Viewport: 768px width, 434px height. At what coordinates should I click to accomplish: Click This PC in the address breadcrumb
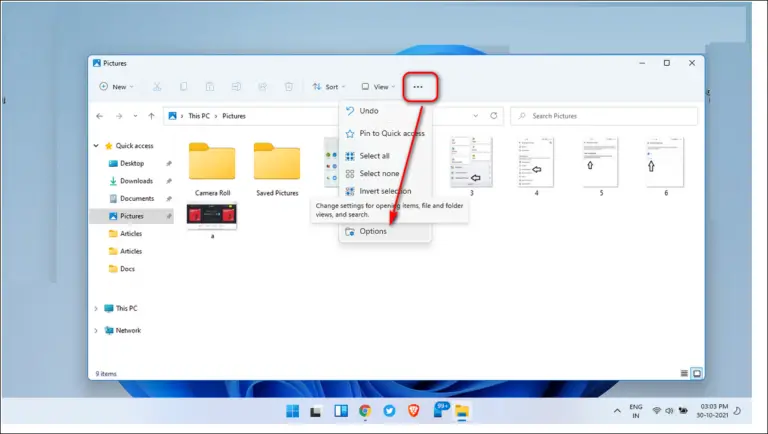point(199,116)
